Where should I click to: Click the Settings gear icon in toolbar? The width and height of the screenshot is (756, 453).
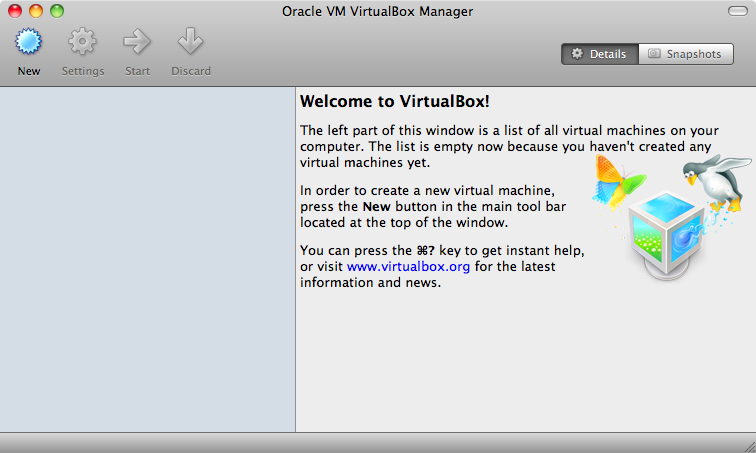[82, 42]
